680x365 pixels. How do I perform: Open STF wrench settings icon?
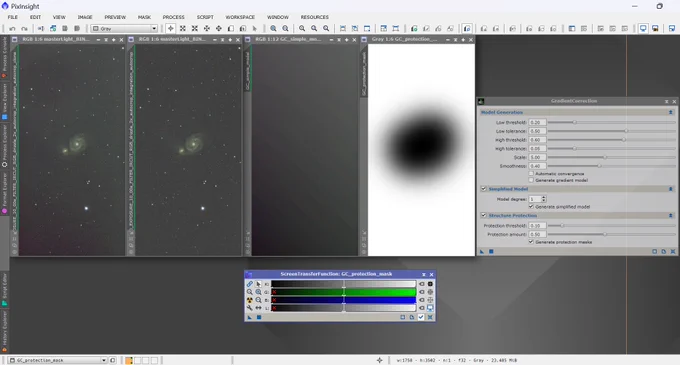click(x=250, y=308)
